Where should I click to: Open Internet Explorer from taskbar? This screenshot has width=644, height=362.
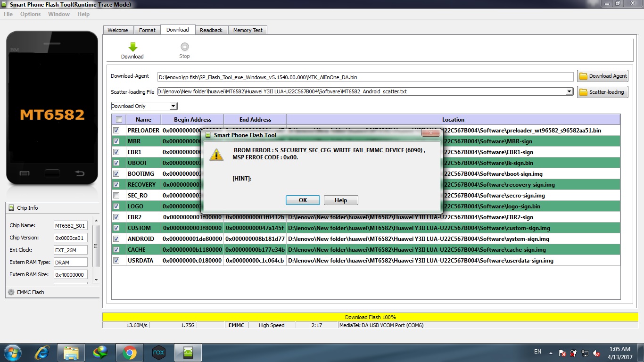point(42,352)
